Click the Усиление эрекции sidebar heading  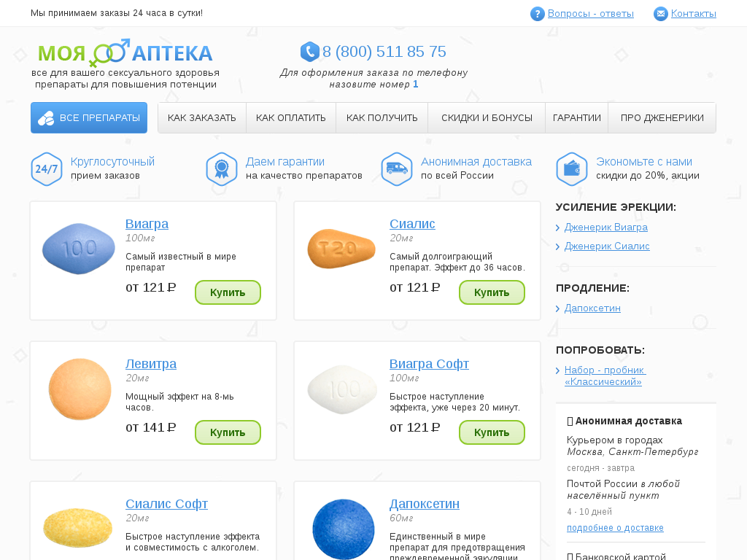tap(616, 207)
